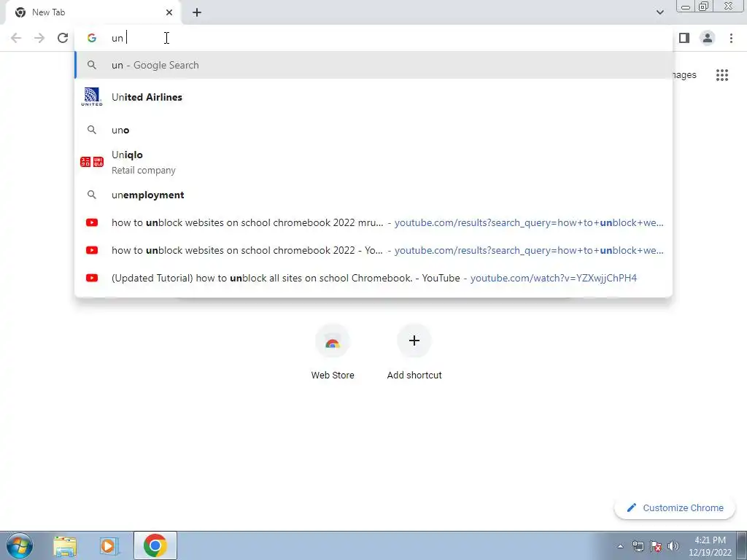Close the New Tab tab
The image size is (747, 560).
coord(169,12)
